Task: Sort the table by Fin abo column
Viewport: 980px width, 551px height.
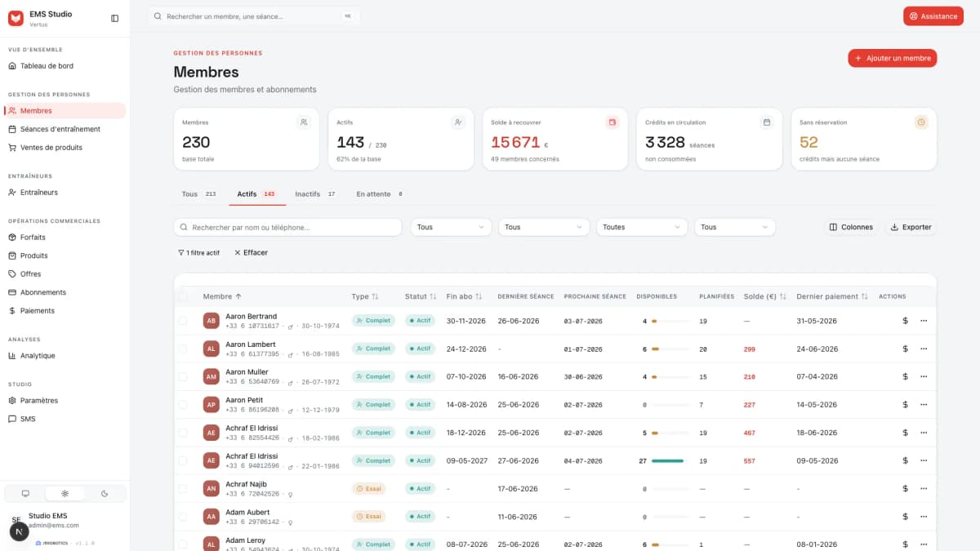Action: coord(465,296)
